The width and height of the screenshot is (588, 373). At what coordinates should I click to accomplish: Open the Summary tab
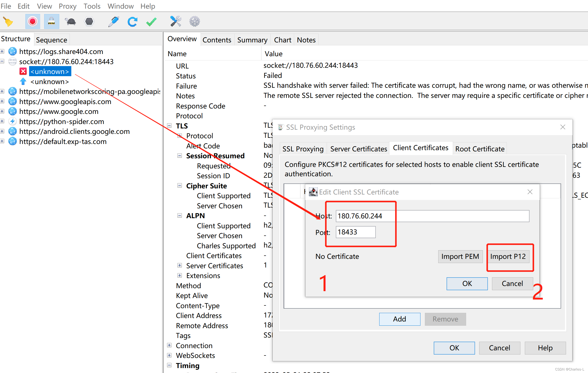252,40
